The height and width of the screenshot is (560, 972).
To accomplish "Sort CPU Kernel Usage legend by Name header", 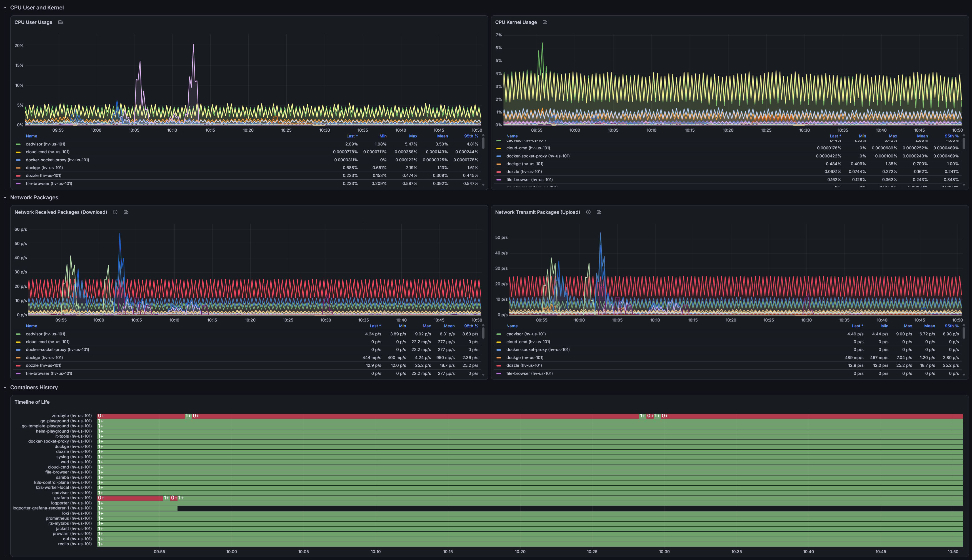I will 512,136.
